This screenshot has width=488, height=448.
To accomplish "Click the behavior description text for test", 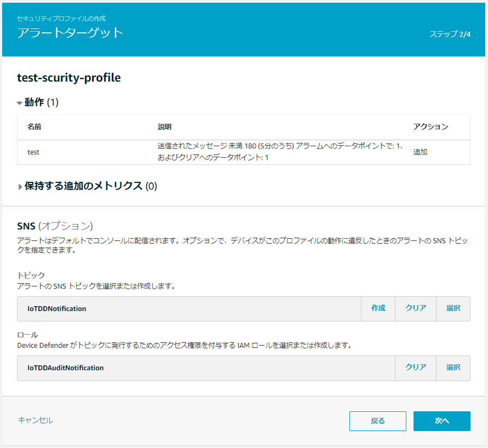I will click(280, 152).
